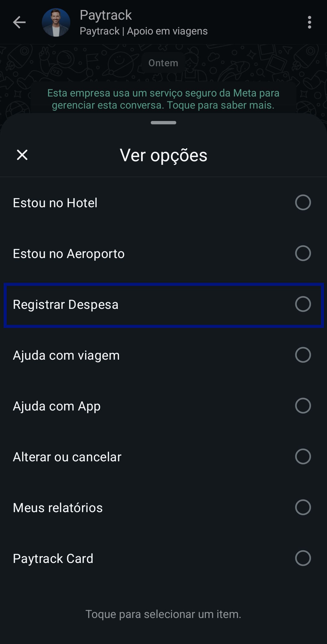Select the Alterar ou cancelar radio button

(303, 456)
